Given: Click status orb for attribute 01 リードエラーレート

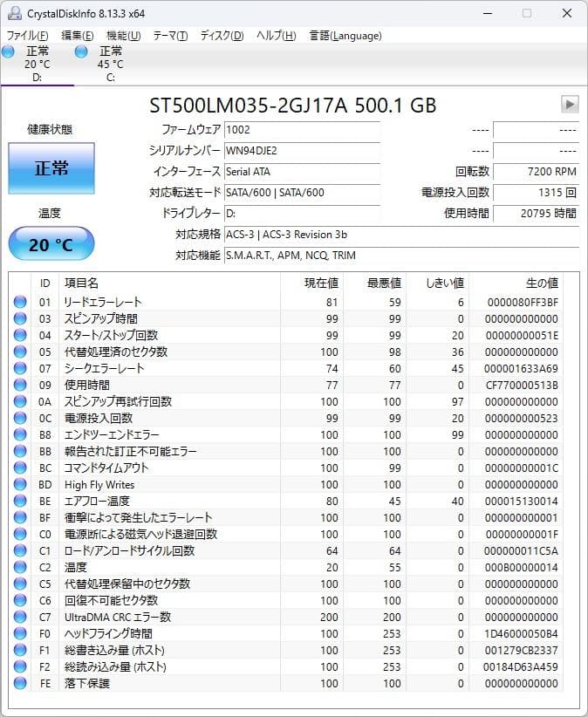Looking at the screenshot, I should pyautogui.click(x=20, y=302).
